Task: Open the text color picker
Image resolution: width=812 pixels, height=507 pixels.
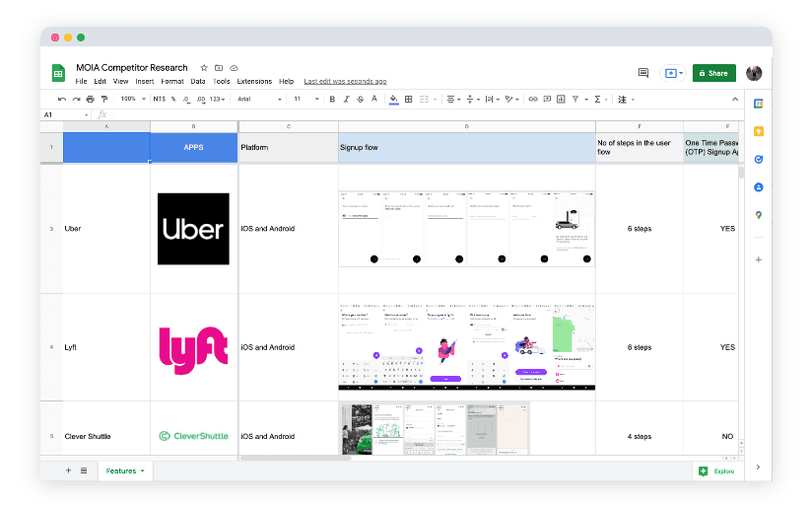Action: click(x=374, y=99)
